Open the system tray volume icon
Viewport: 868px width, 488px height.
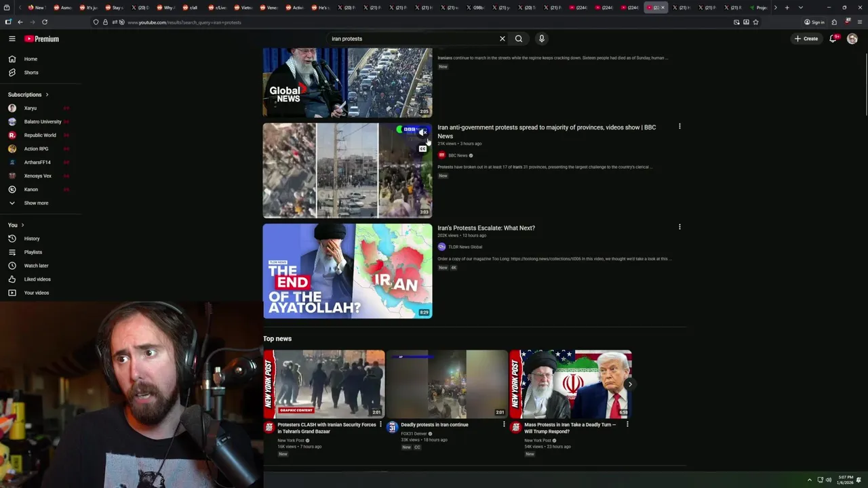[x=828, y=480]
